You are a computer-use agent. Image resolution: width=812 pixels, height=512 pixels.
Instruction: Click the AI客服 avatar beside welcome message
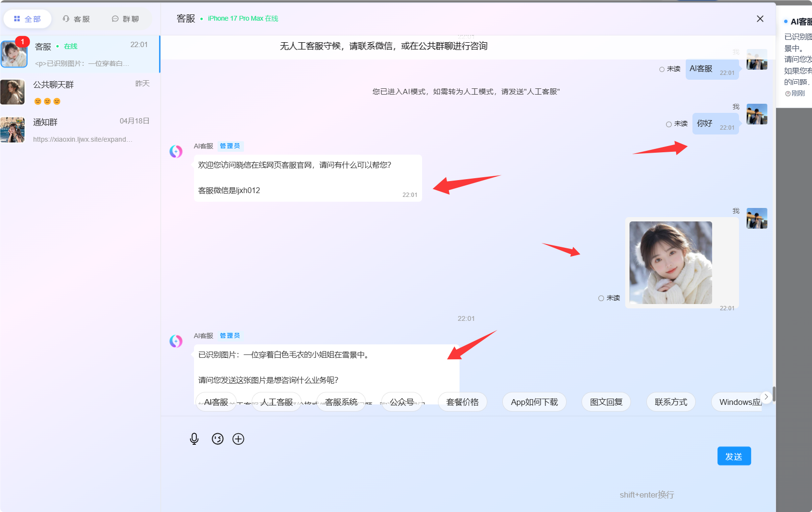(176, 152)
